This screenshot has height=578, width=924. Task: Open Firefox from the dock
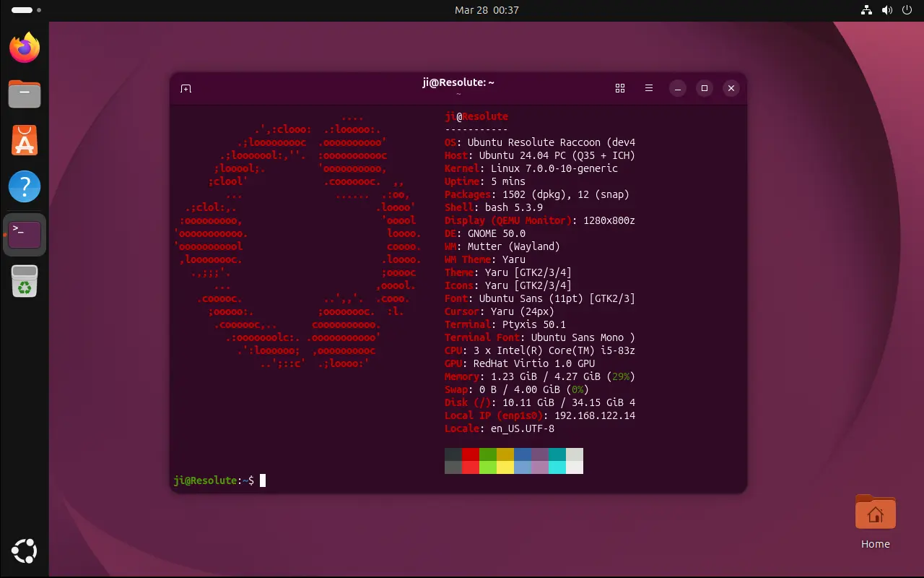point(25,48)
